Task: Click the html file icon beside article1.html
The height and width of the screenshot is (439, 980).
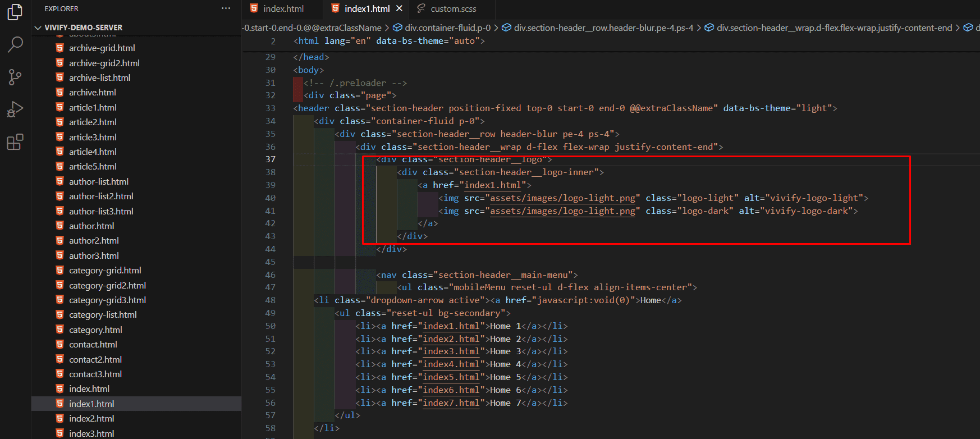Action: (59, 107)
